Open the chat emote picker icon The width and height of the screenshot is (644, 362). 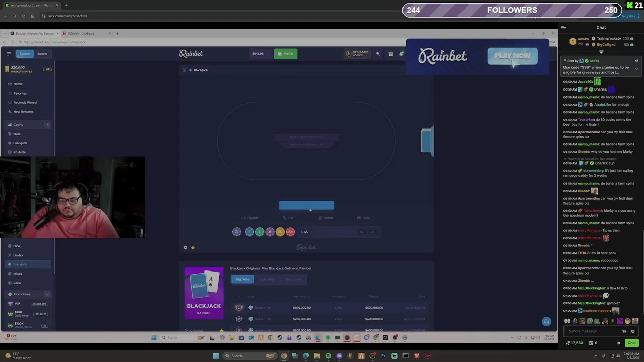[633, 331]
